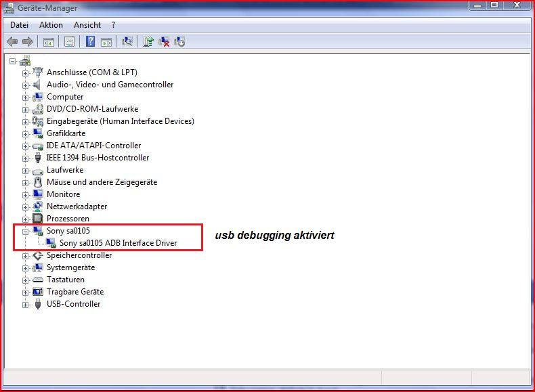Click Uninstall device icon with red X
535x392 pixels.
(x=164, y=41)
